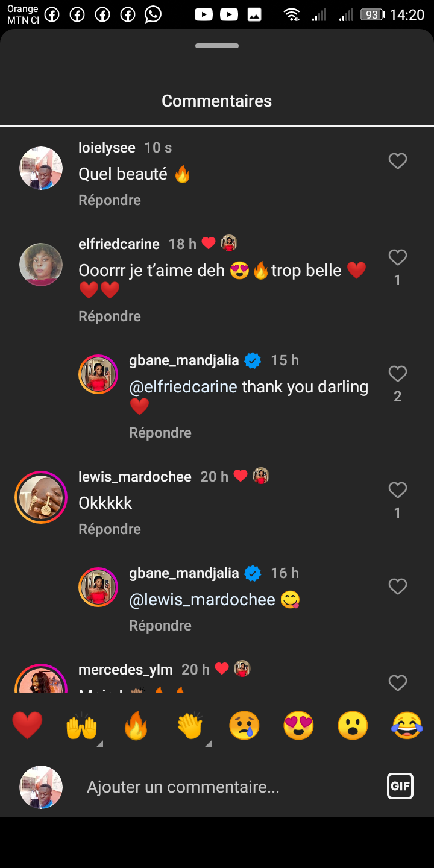The image size is (434, 868).
Task: View elfriedcarine's profile picture
Action: coord(41,265)
